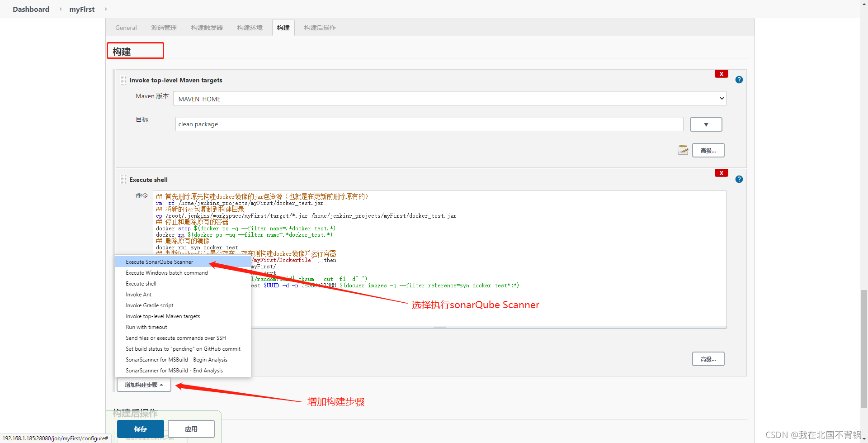This screenshot has height=443, width=868.
Task: Choose Invoke top-level Maven targets menu entry
Action: point(183,316)
